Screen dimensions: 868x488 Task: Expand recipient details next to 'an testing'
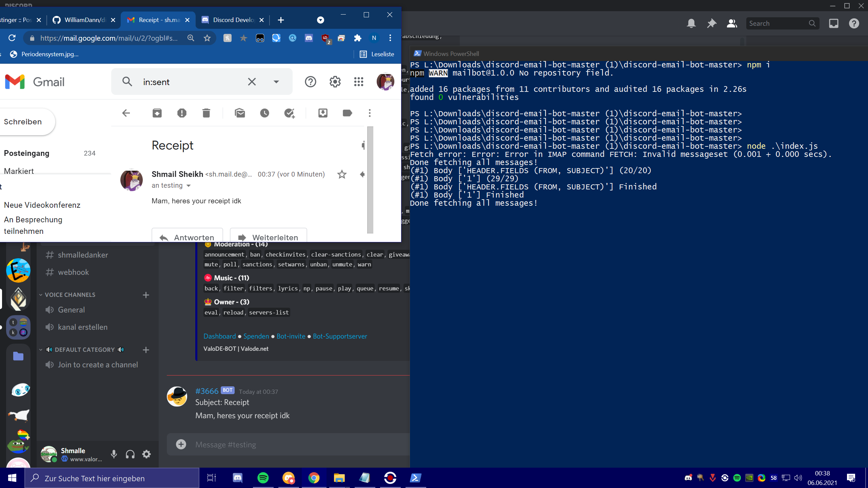189,186
